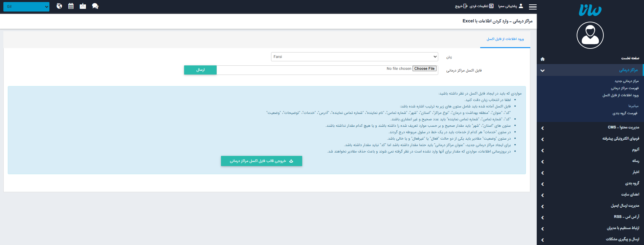Expand the رسانه menu

(x=590, y=161)
